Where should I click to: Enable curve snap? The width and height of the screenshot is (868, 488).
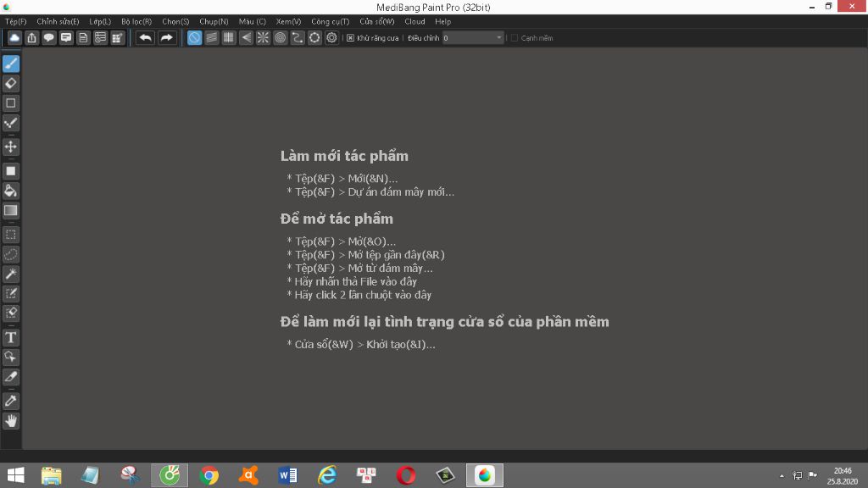298,37
